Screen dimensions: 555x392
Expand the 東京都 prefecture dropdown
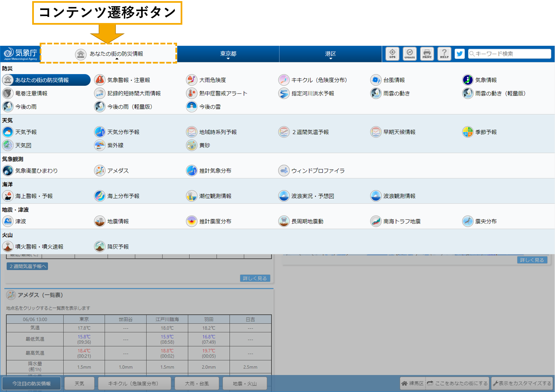point(228,54)
